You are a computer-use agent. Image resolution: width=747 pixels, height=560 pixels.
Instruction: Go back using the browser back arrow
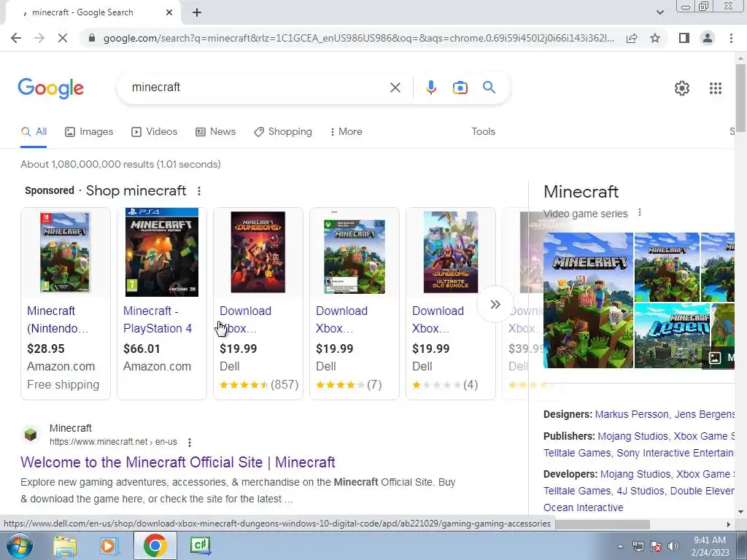coord(16,38)
